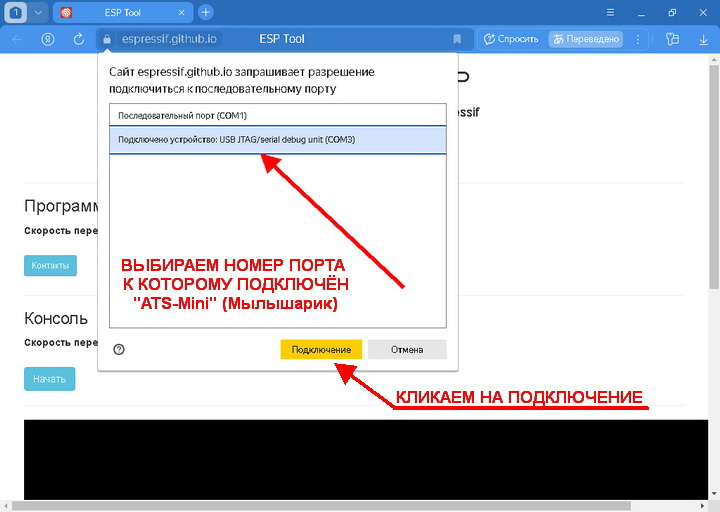Click the vertical page scrollbar

[714, 177]
